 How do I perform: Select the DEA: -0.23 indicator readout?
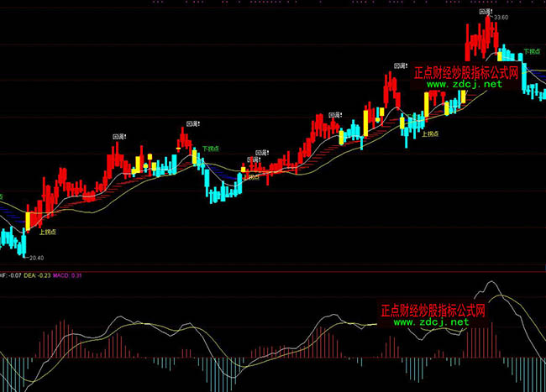click(39, 274)
